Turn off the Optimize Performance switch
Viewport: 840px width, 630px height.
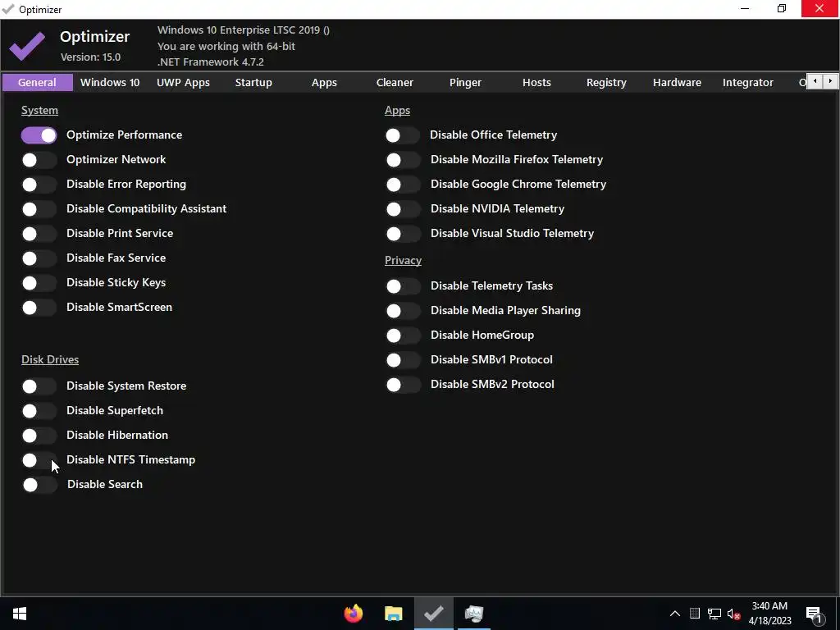click(39, 135)
